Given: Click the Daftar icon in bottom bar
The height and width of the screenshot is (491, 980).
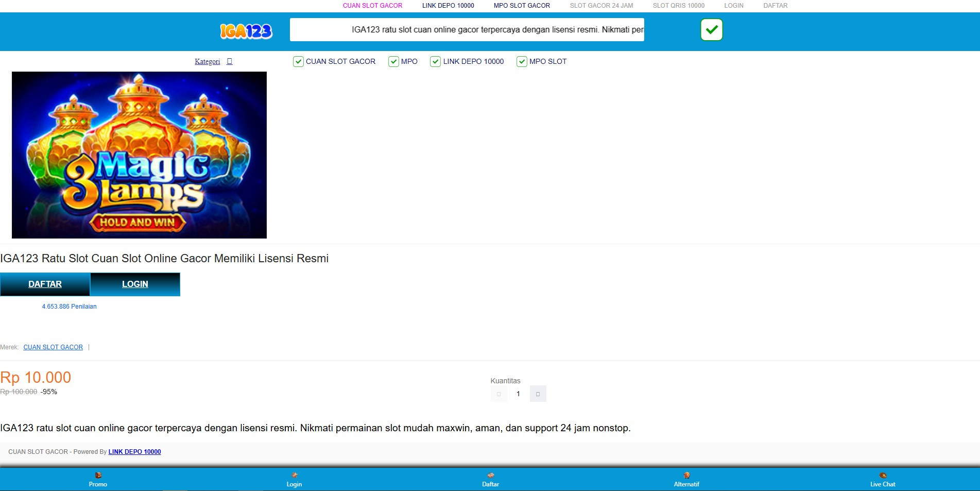Looking at the screenshot, I should pos(490,475).
